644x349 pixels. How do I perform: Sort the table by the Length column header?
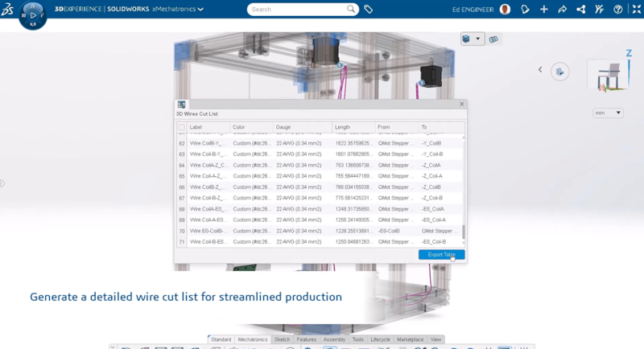click(x=353, y=127)
